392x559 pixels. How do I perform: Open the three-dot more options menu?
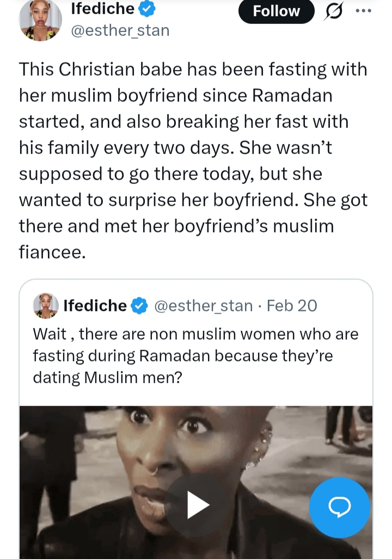(363, 11)
